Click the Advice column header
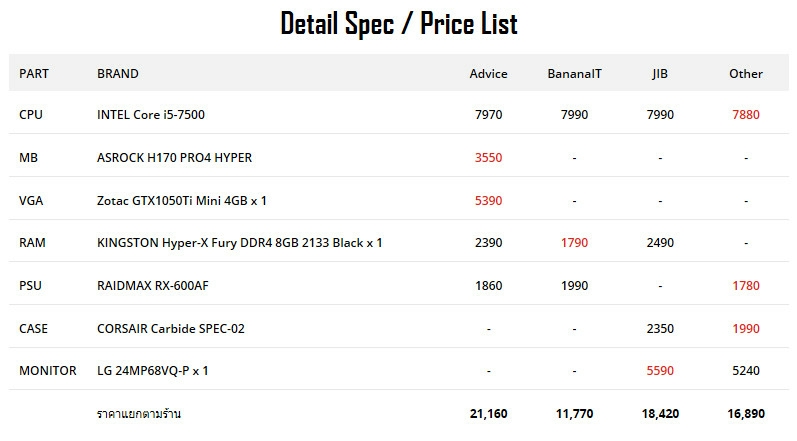 [488, 74]
